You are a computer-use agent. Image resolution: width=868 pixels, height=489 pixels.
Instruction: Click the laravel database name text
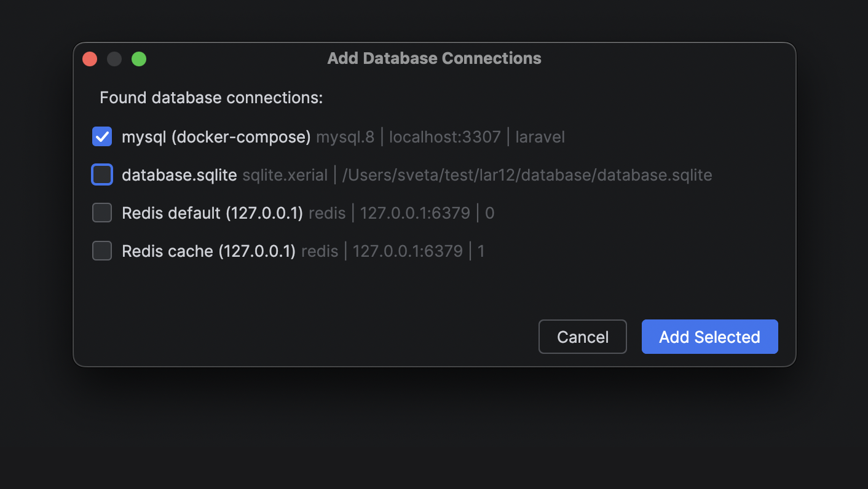540,136
